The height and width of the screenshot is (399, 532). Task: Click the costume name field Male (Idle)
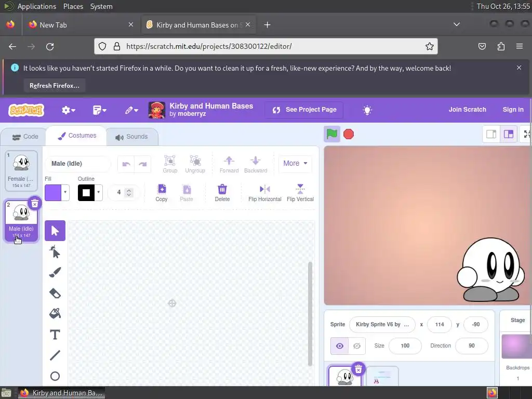[78, 164]
